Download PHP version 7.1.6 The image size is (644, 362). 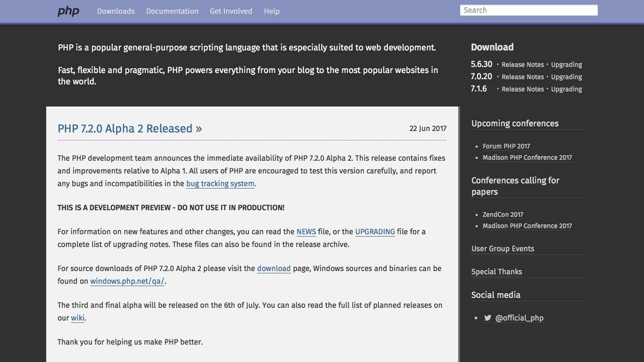pos(479,89)
